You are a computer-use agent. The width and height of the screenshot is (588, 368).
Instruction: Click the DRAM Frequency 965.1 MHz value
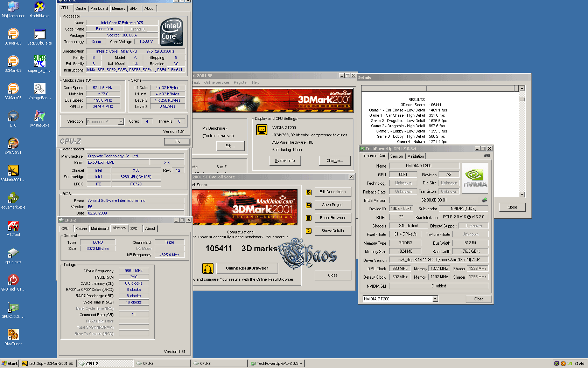coord(134,271)
